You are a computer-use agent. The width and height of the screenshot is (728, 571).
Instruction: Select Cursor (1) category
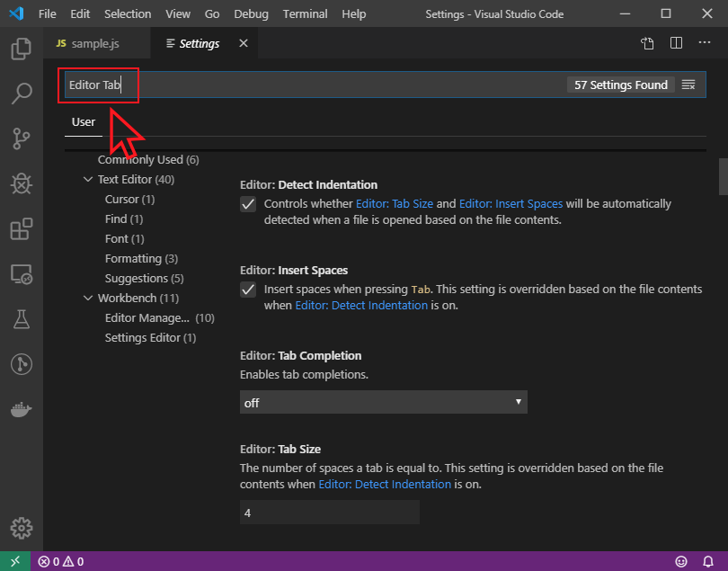[129, 200]
